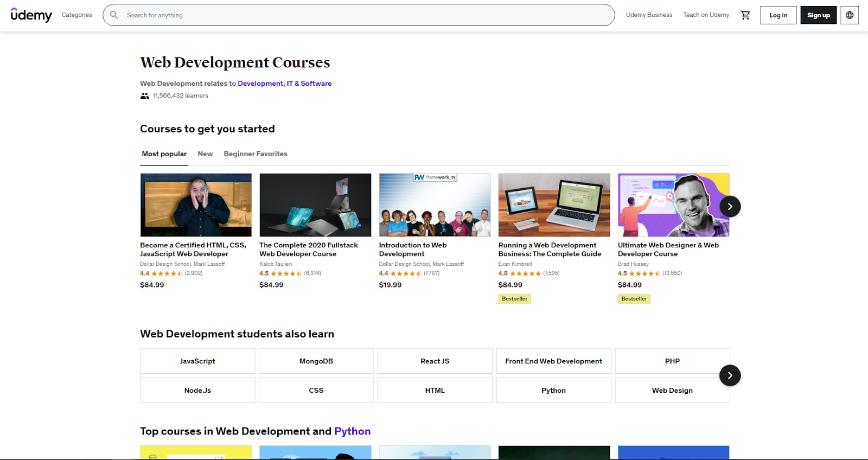Click the Evan Kimbrell instructor name
This screenshot has width=868, height=460.
point(515,264)
